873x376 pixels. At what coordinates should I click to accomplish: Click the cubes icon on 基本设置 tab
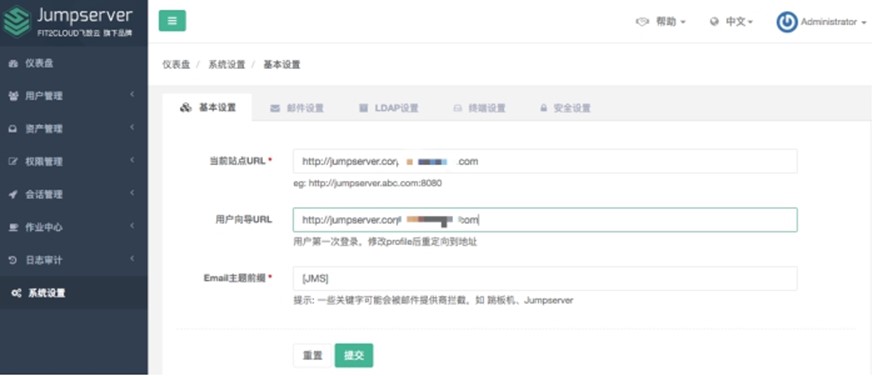coord(186,108)
